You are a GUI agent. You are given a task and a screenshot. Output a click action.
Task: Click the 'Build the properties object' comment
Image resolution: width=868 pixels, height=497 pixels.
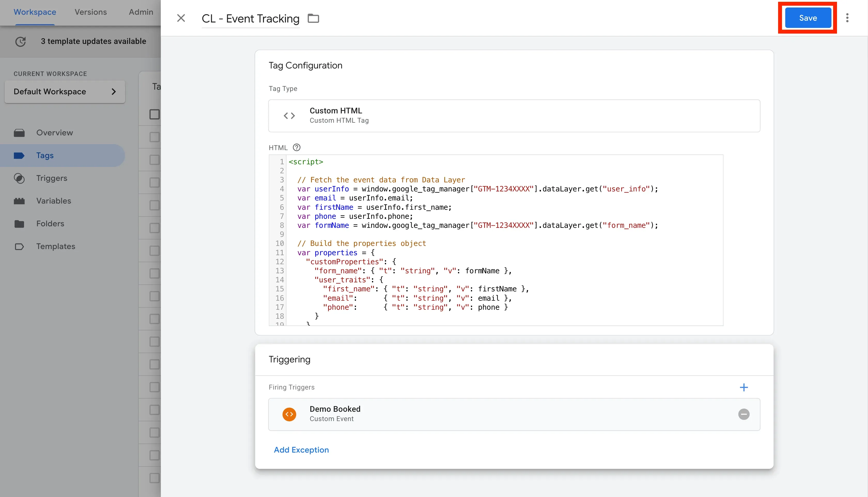pyautogui.click(x=361, y=243)
